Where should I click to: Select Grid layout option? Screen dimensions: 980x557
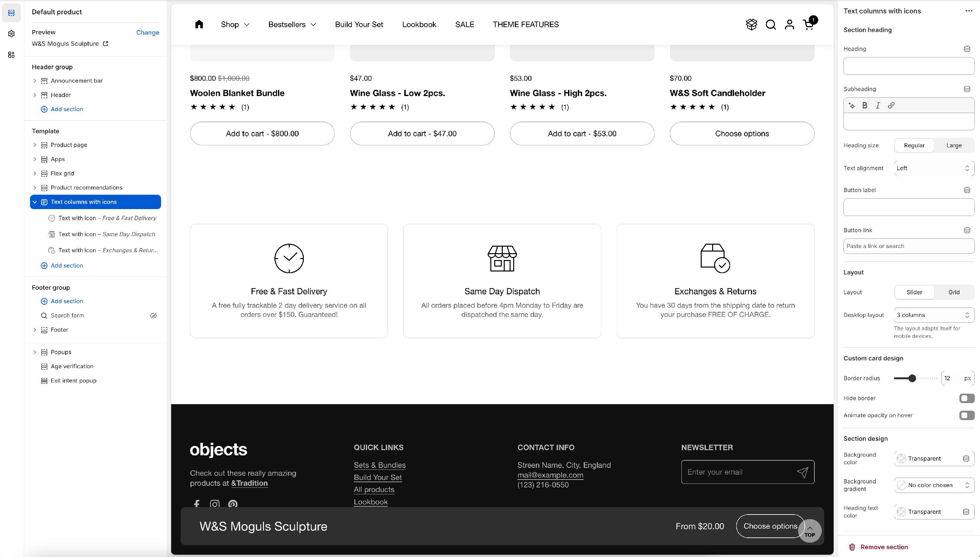954,292
